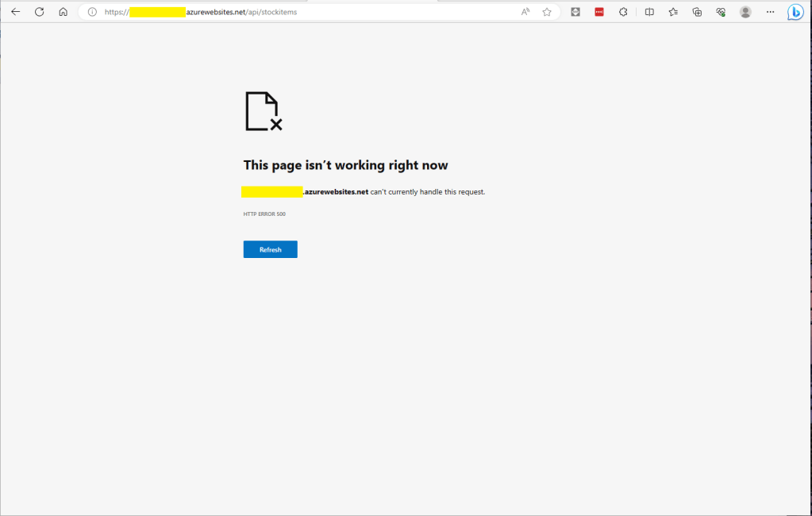Click the address bar URL field
Screen dimensions: 812x516
pyautogui.click(x=317, y=12)
